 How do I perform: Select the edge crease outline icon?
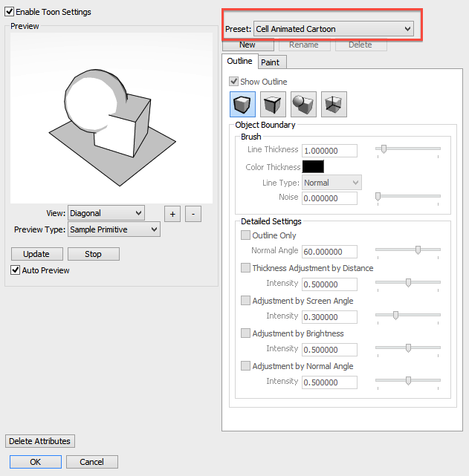(x=273, y=104)
